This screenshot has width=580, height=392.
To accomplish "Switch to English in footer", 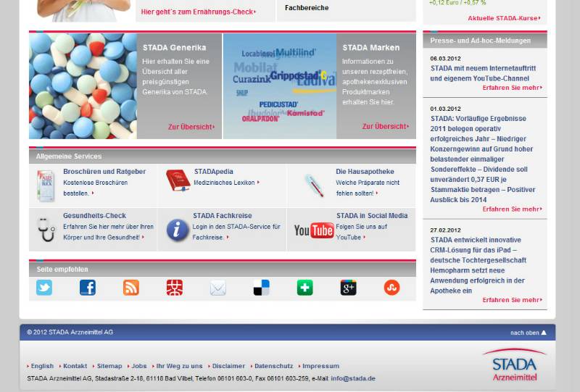I will (x=41, y=366).
